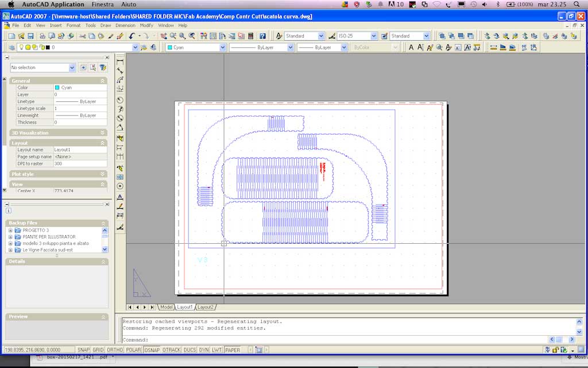This screenshot has height=368, width=588.
Task: Toggle DYN input in status bar
Action: 204,350
